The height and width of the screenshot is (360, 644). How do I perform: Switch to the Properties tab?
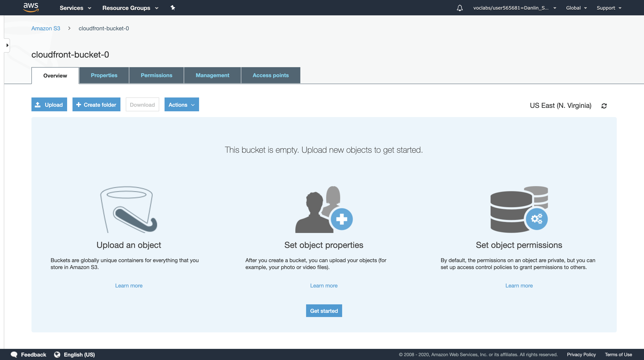(104, 75)
